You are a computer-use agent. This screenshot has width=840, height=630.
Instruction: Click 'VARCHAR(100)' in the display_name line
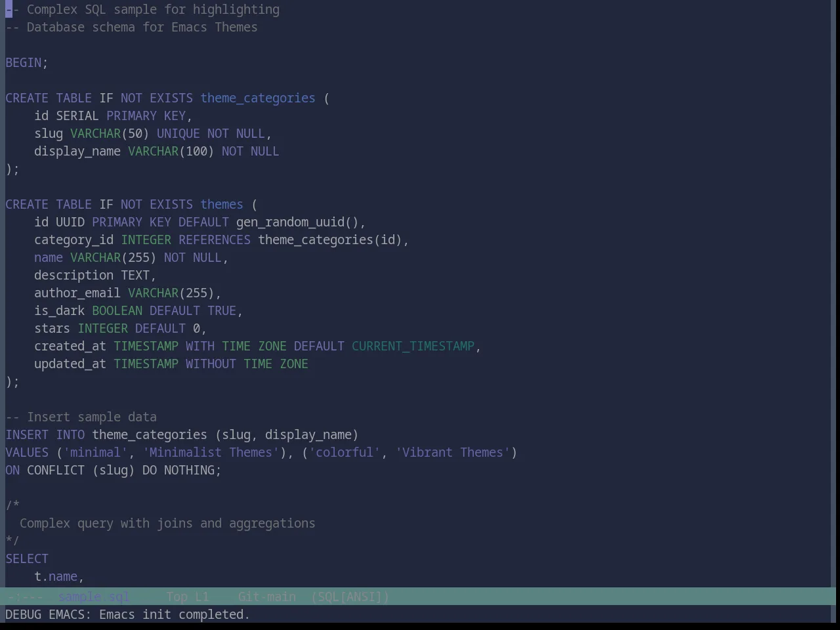171,151
